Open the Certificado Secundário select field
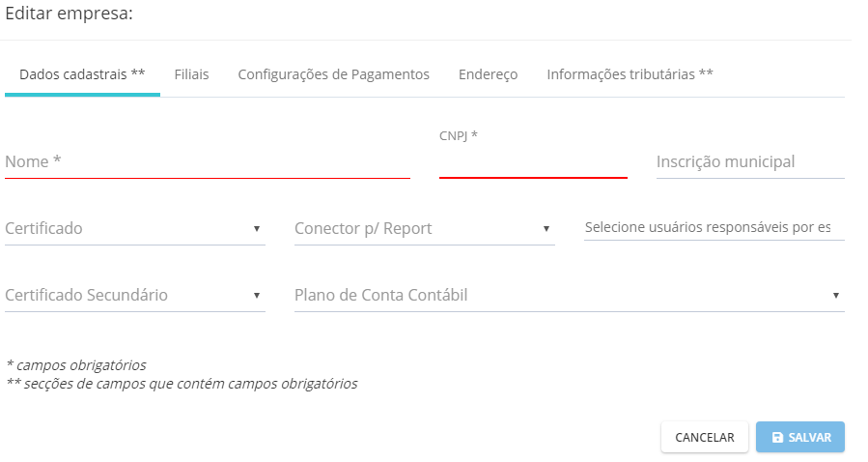 135,295
